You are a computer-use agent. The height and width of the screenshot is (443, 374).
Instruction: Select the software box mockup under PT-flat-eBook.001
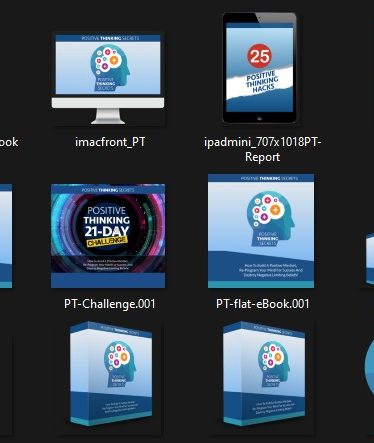[264, 374]
